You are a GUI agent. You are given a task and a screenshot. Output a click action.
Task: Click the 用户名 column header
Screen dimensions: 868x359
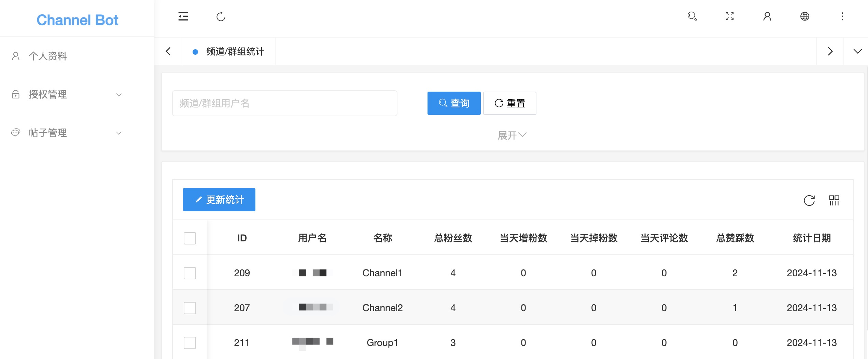[312, 238]
